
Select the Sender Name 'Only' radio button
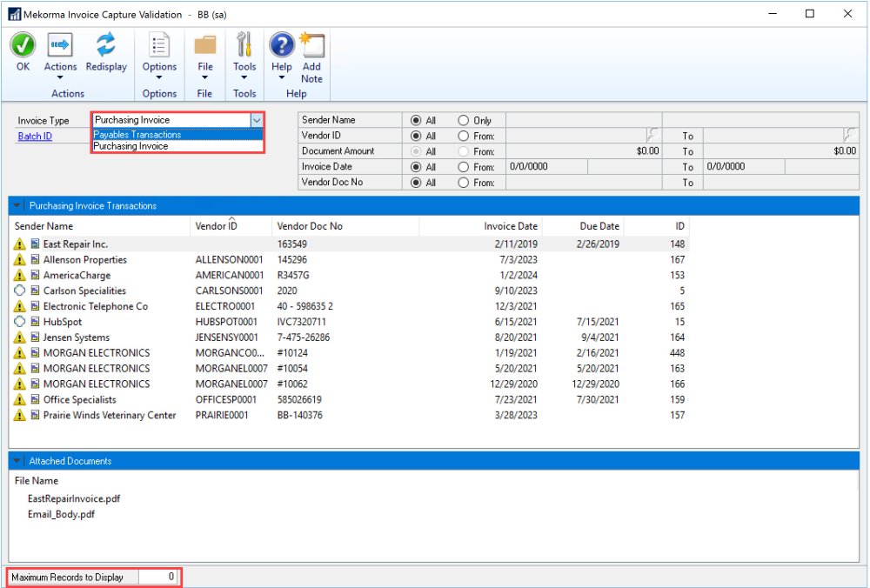point(463,121)
